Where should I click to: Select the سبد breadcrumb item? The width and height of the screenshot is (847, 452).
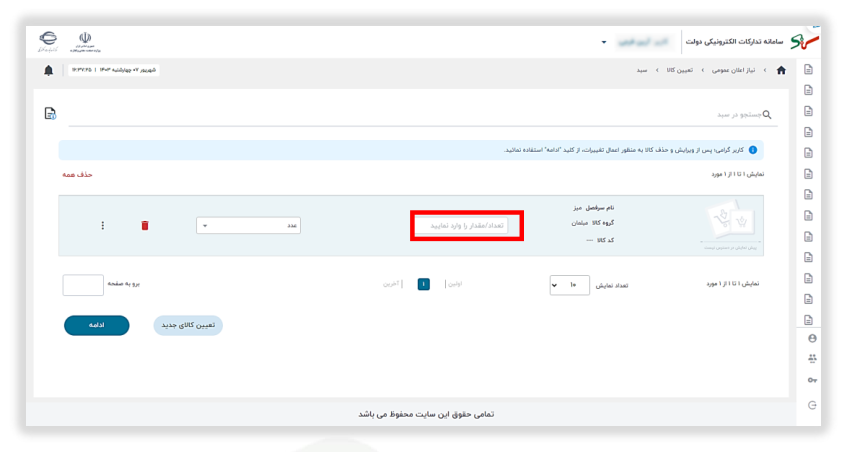coord(642,70)
